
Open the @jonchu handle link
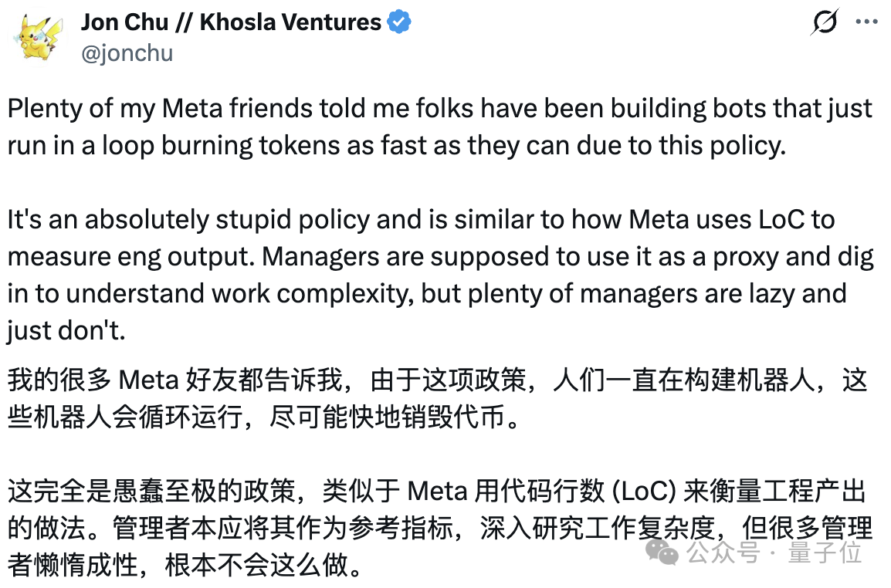[x=127, y=52]
